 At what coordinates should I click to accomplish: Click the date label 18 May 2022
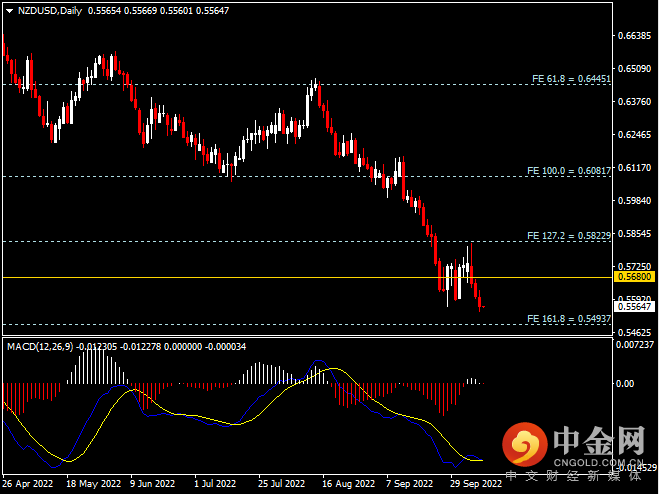pos(93,484)
